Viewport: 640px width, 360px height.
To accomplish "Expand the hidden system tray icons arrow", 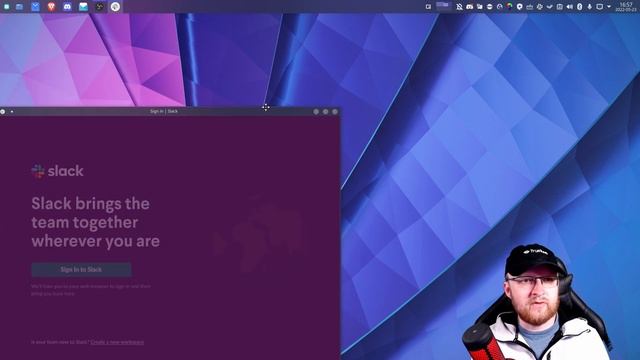I will tap(609, 7).
